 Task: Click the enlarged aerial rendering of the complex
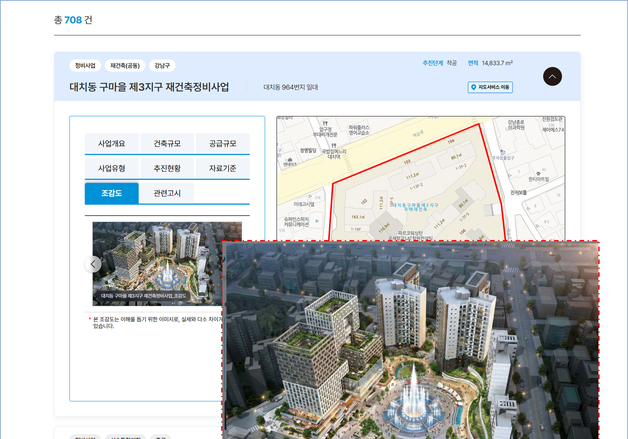(411, 340)
